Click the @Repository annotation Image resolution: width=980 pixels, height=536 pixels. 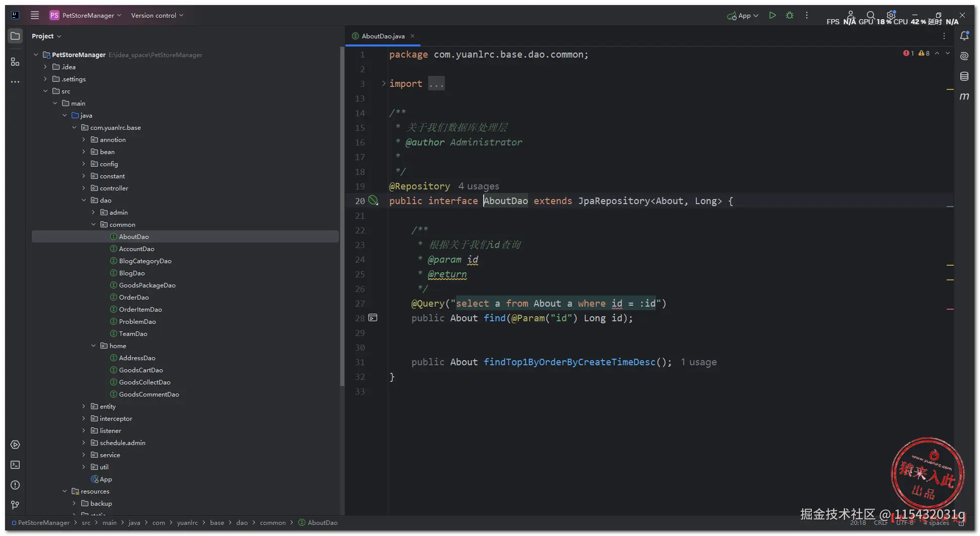(x=420, y=186)
